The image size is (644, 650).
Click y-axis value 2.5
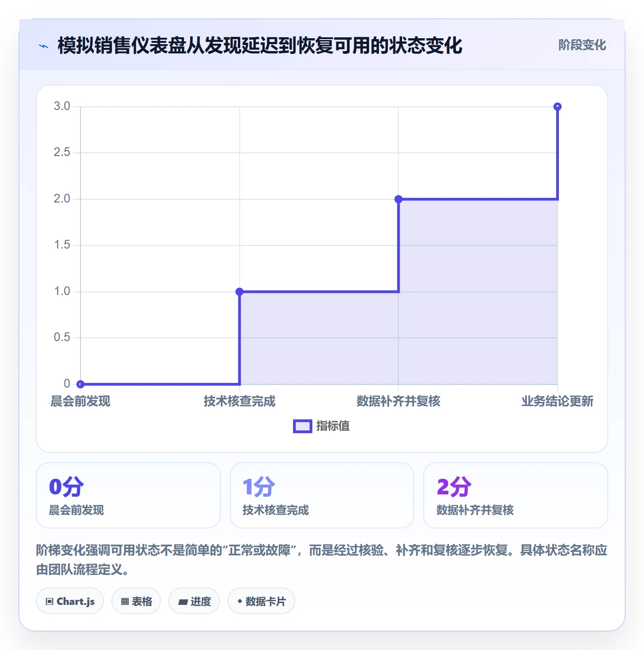(62, 152)
